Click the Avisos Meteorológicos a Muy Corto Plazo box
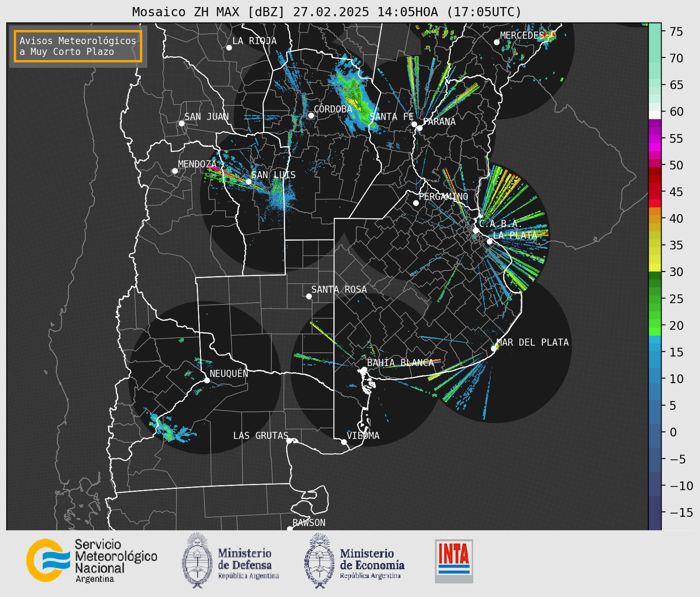This screenshot has height=597, width=700. (x=78, y=46)
